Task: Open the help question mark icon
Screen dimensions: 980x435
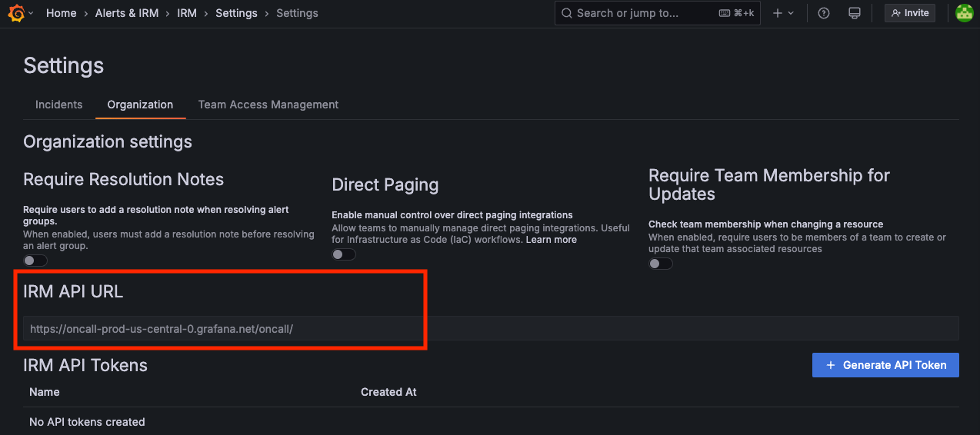Action: tap(824, 13)
